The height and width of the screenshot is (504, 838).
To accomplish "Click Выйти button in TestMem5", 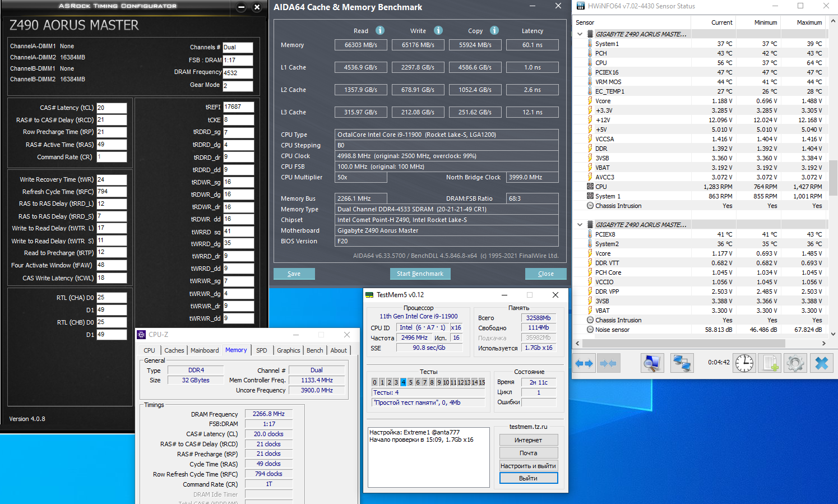I will tap(529, 478).
